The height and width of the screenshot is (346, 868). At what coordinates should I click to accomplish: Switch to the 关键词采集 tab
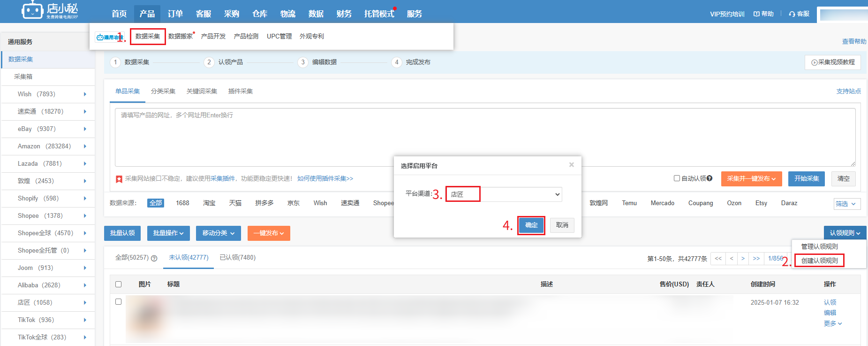pos(202,91)
